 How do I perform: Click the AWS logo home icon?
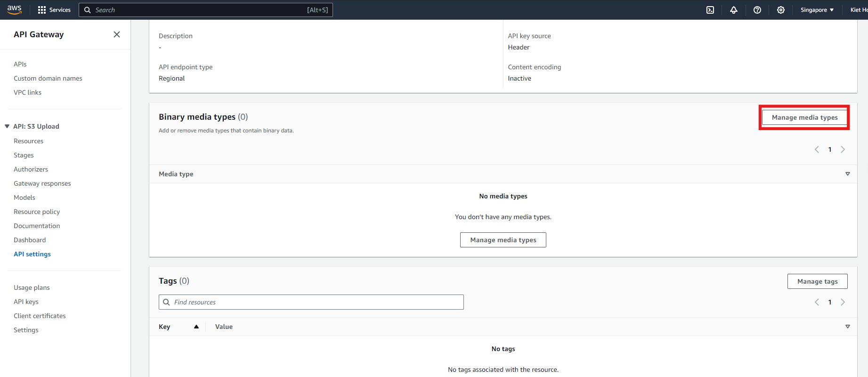[x=15, y=10]
